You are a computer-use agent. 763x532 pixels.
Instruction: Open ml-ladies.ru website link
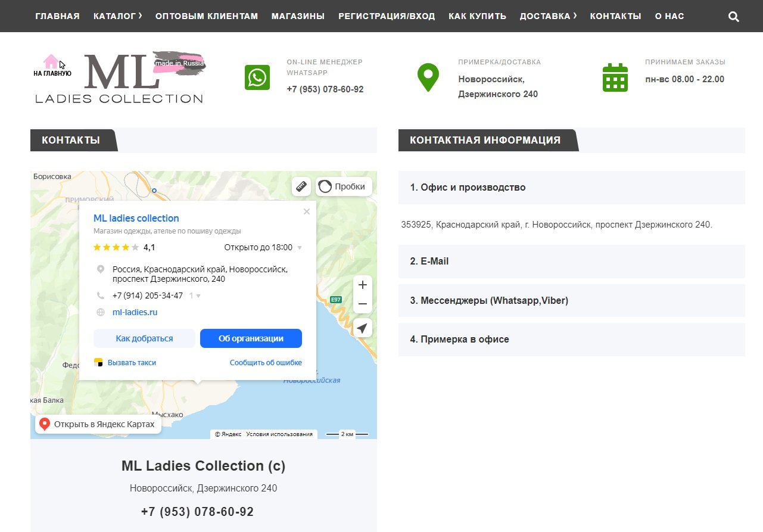[x=135, y=312]
